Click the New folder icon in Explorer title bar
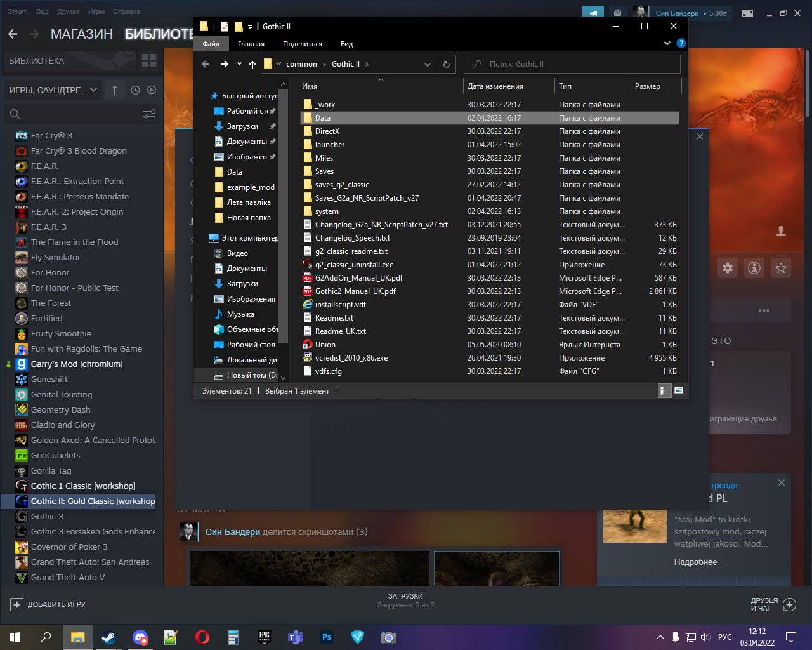This screenshot has height=650, width=812. [239, 27]
